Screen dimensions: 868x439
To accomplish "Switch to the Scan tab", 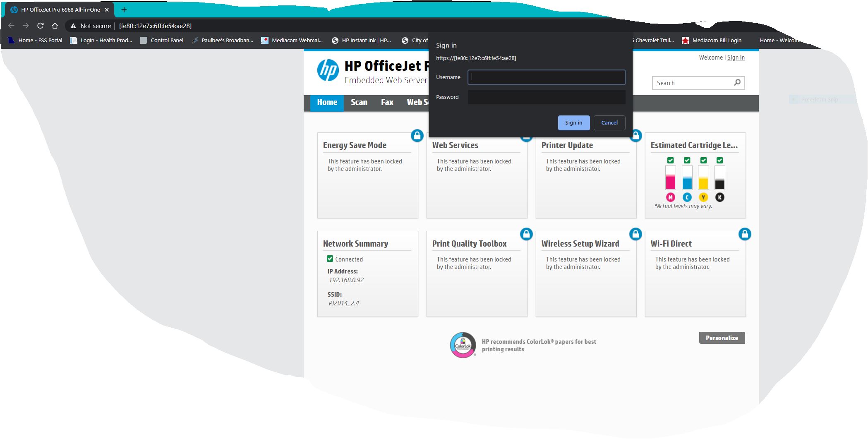I will tap(359, 103).
